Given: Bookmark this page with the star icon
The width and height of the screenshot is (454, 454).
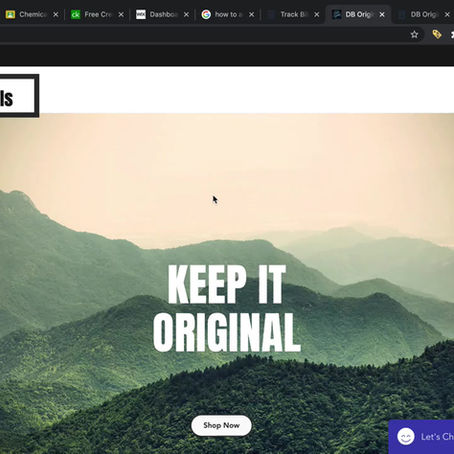Looking at the screenshot, I should click(x=414, y=34).
